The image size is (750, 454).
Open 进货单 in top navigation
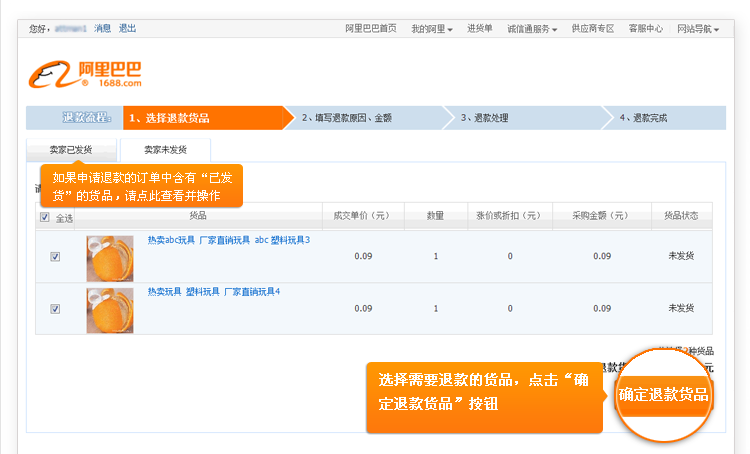[x=480, y=29]
